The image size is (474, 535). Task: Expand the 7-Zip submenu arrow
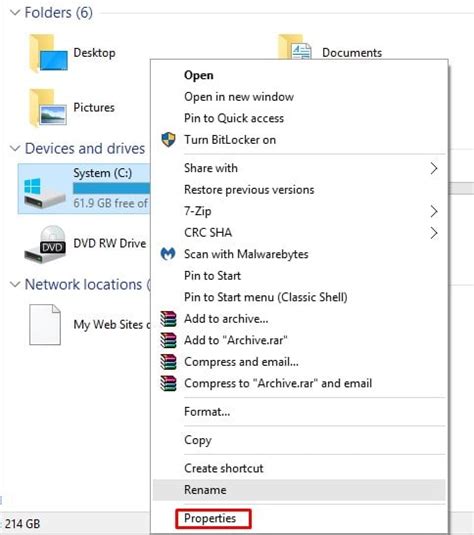point(434,211)
